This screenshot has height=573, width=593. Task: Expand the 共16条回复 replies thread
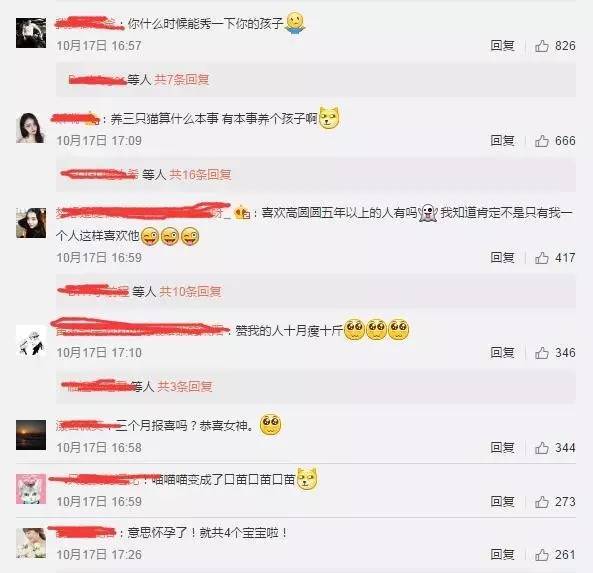tap(200, 175)
